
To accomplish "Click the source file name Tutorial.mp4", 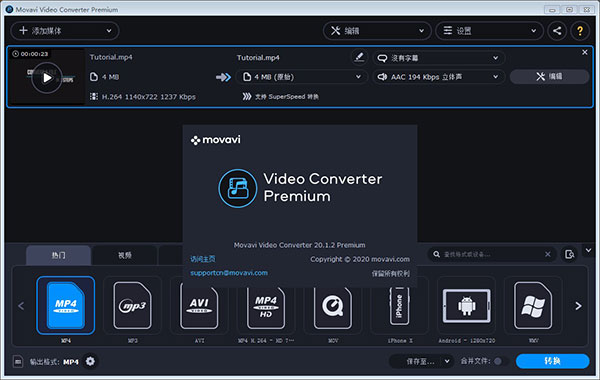I will [111, 57].
